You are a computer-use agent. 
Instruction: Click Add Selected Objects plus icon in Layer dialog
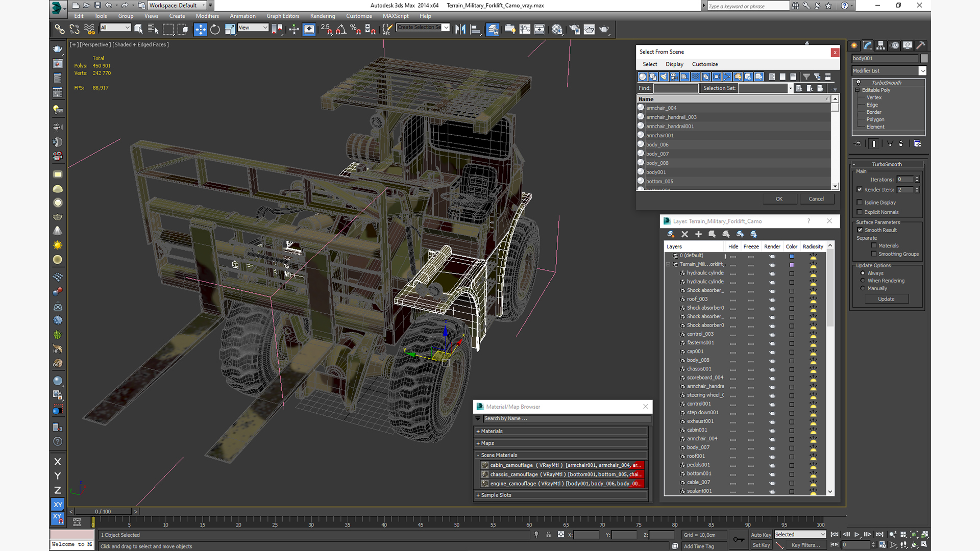click(698, 234)
